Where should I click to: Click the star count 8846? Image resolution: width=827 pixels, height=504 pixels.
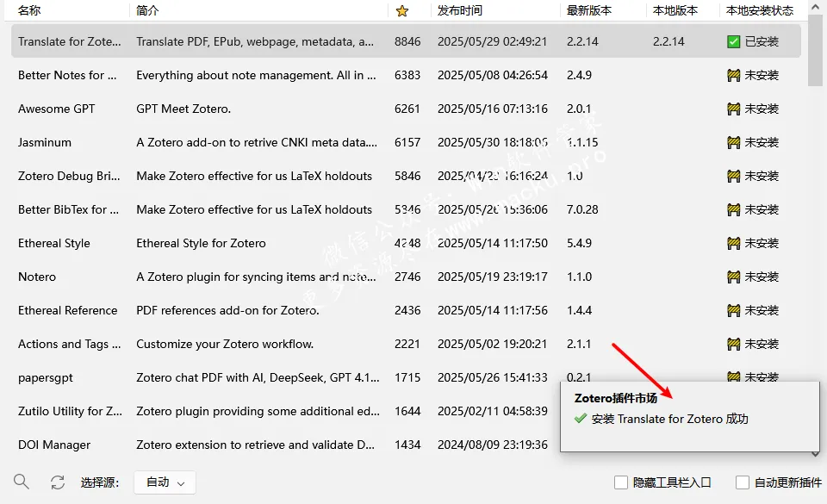point(407,41)
